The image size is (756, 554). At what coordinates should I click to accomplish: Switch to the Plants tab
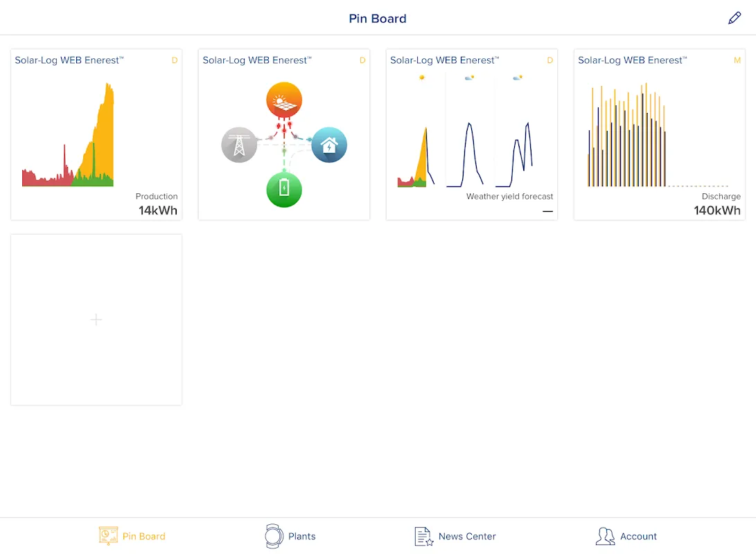(x=301, y=536)
